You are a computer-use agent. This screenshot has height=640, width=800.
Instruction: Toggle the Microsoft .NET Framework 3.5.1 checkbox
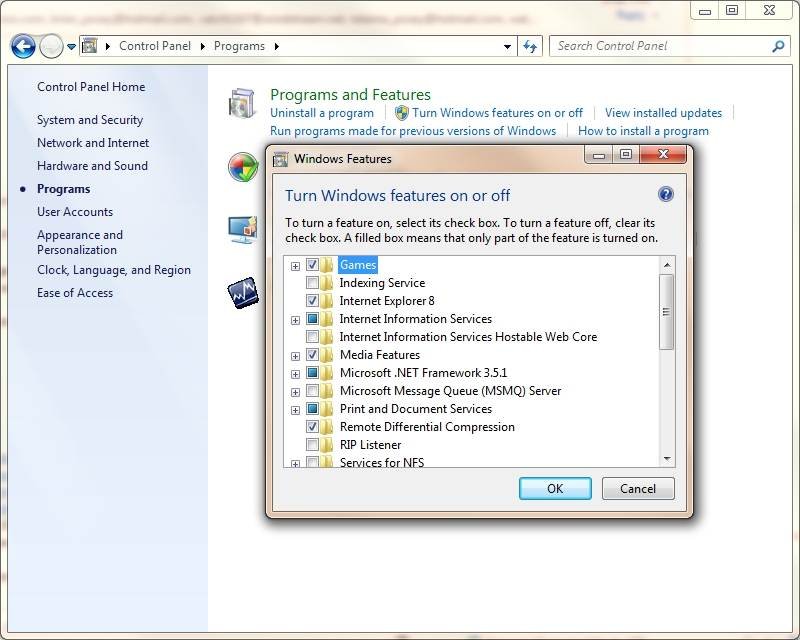click(312, 373)
